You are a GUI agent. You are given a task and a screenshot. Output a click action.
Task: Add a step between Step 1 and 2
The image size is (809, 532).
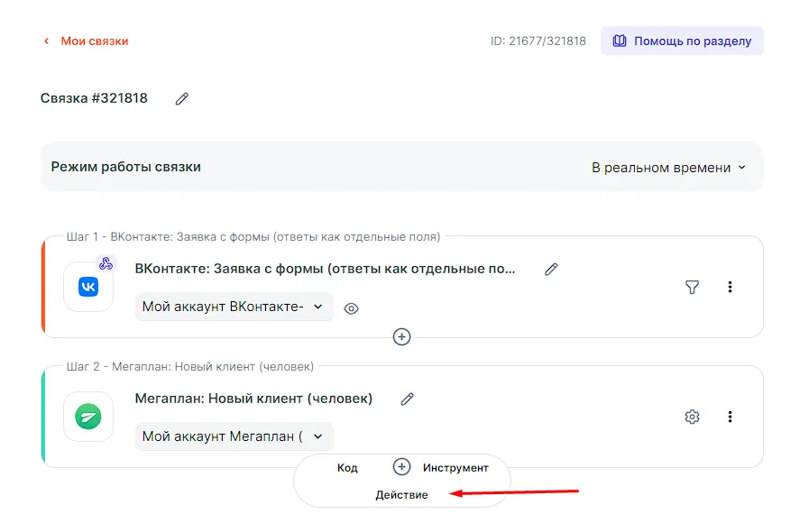(402, 336)
